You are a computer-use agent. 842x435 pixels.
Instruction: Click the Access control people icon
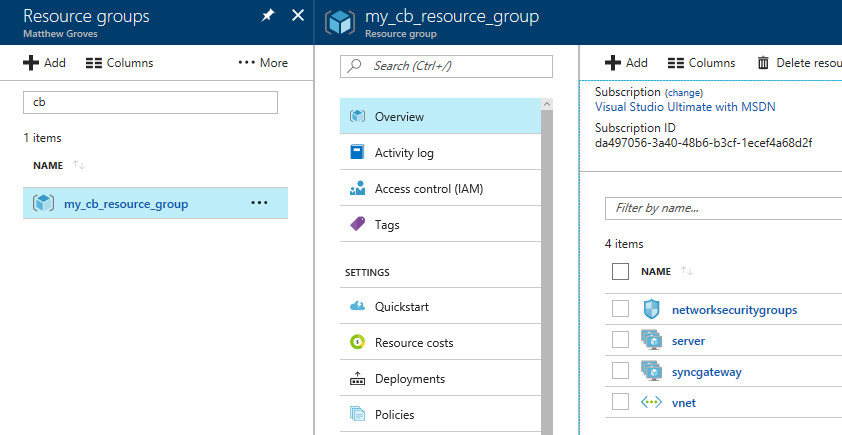357,188
